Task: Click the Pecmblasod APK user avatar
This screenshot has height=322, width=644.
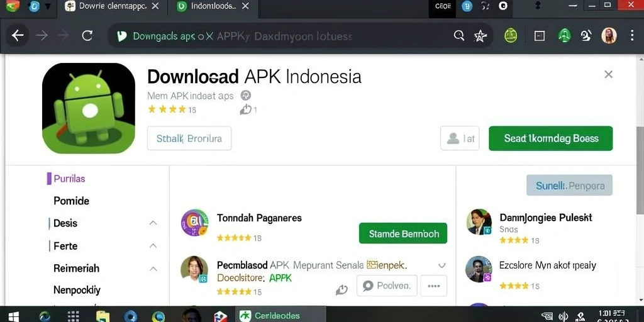Action: (194, 269)
